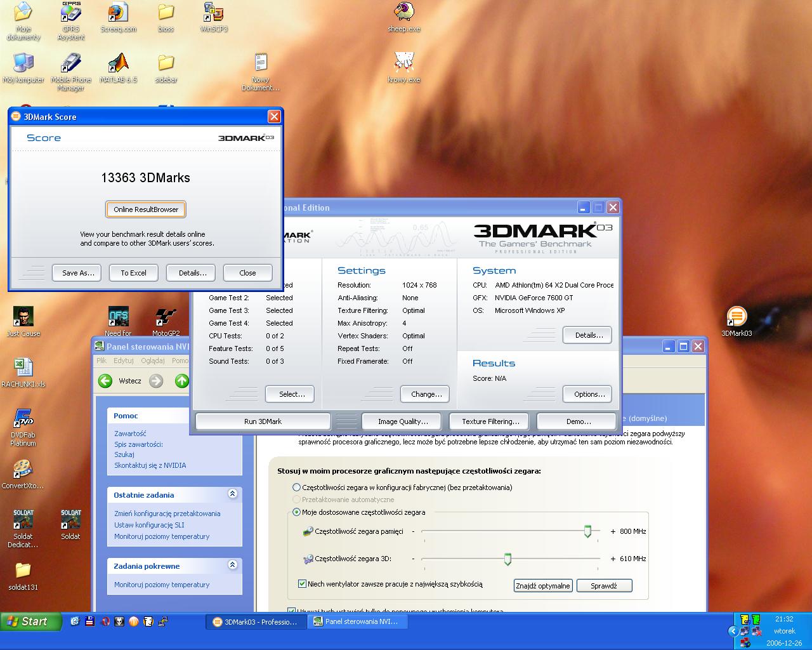Viewport: 812px width, 650px height.
Task: Open the Oglądaj menu in NVIDIA panel
Action: (153, 361)
